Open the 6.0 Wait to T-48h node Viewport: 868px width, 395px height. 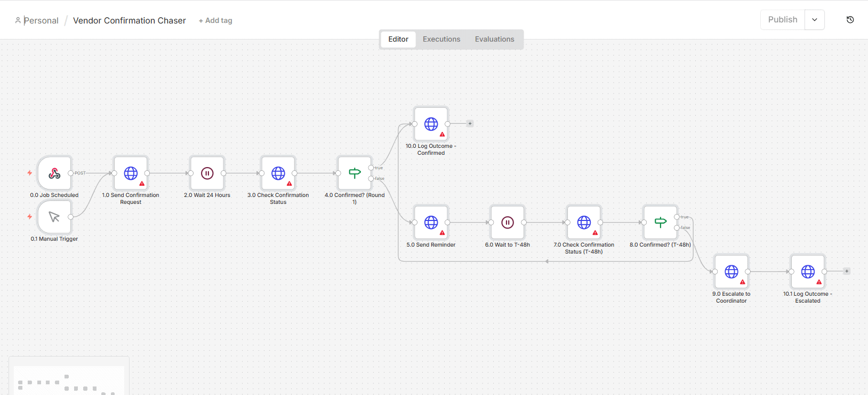pyautogui.click(x=508, y=222)
